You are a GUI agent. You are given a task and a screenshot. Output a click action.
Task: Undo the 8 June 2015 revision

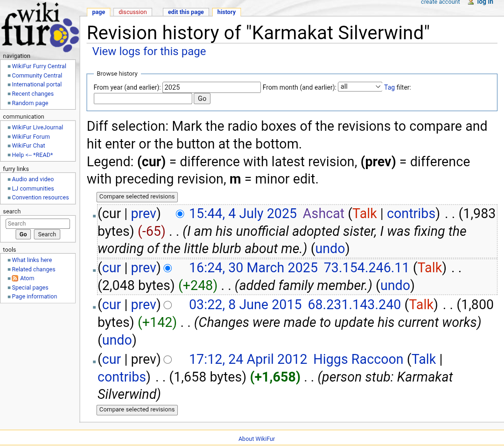pos(117,340)
